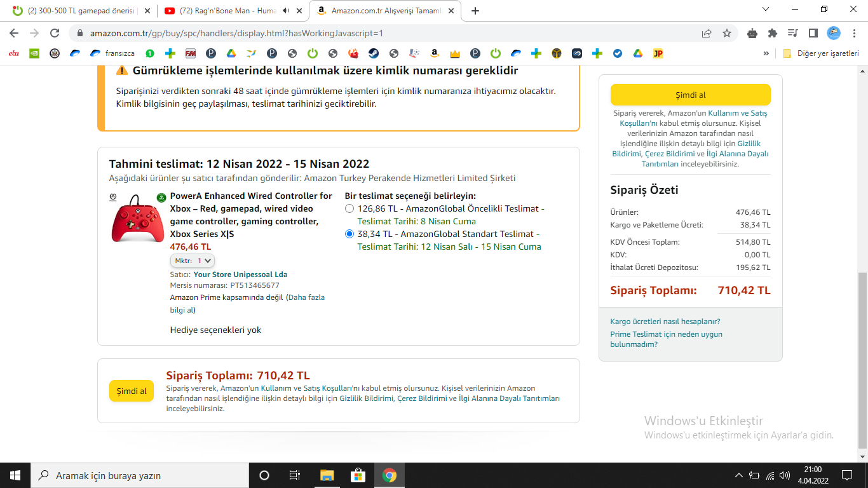This screenshot has width=868, height=488.
Task: Expand the tab search chevron
Action: click(766, 10)
